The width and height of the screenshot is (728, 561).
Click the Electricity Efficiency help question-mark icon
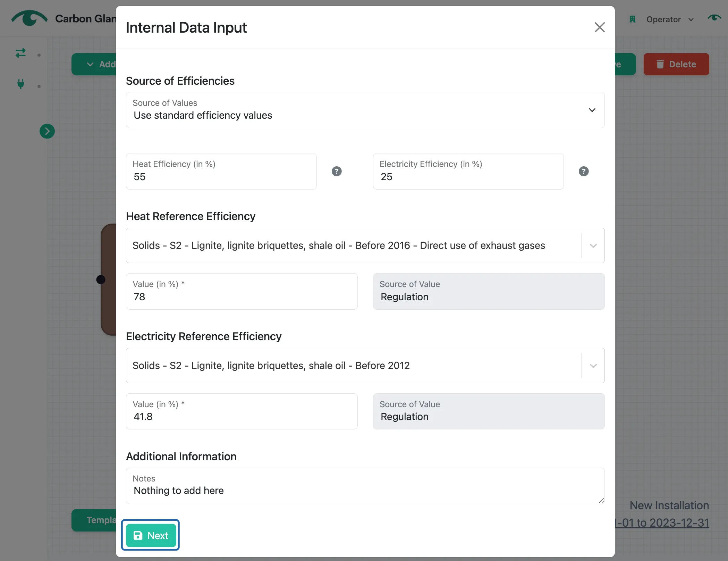pos(584,171)
